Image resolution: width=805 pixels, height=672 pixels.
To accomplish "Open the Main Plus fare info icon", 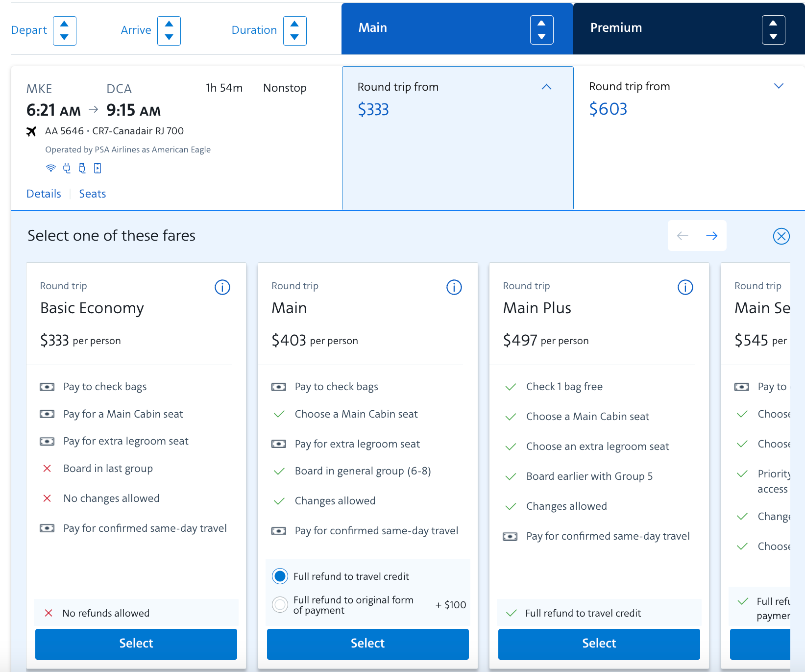I will [x=685, y=287].
